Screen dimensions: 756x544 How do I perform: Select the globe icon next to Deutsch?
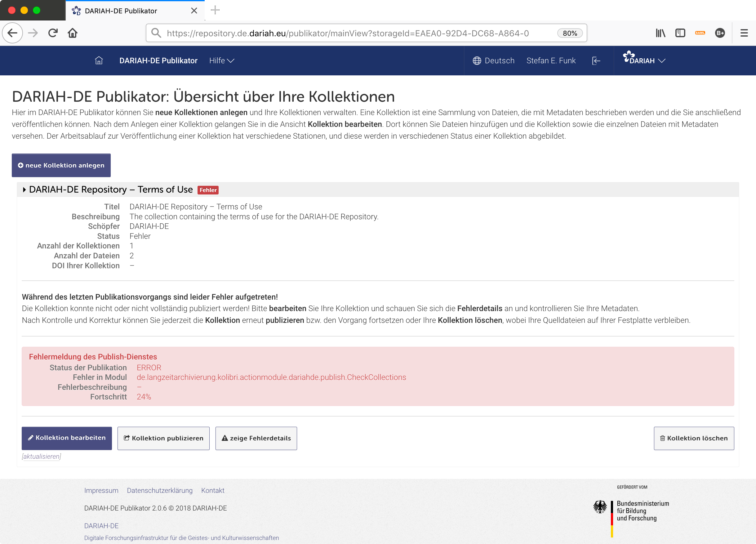tap(477, 60)
